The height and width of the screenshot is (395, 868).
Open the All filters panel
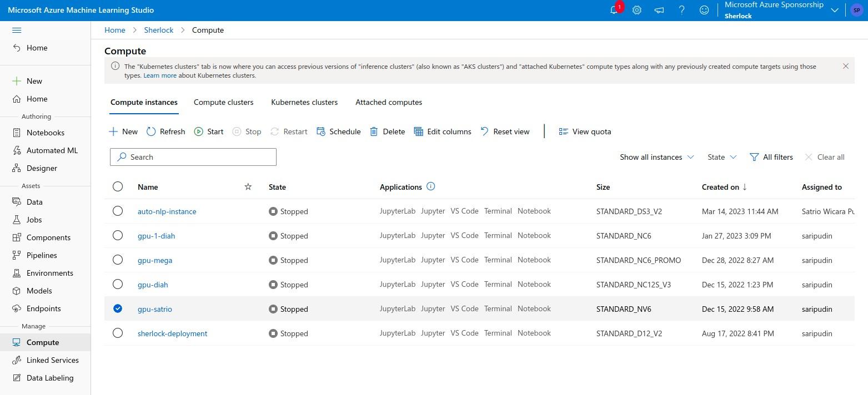(771, 157)
